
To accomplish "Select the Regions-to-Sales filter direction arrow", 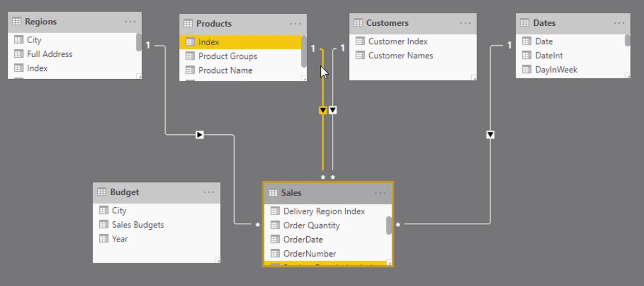I will 200,135.
